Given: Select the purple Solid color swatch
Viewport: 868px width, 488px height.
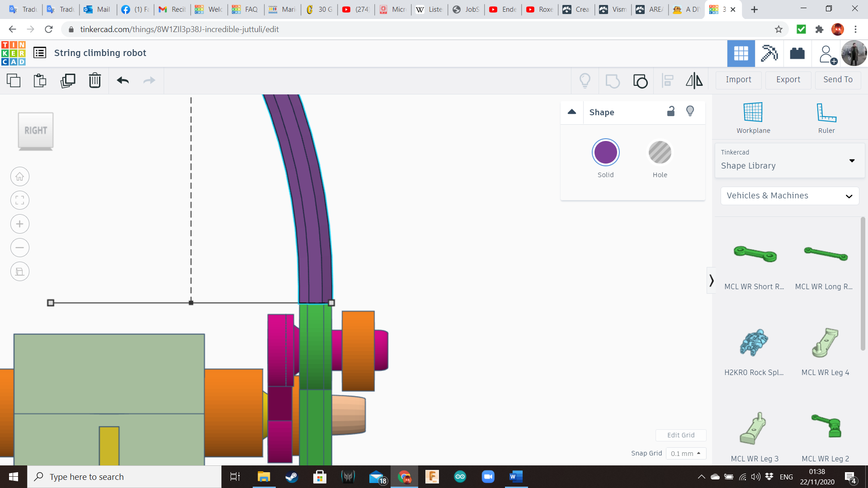Looking at the screenshot, I should point(605,153).
